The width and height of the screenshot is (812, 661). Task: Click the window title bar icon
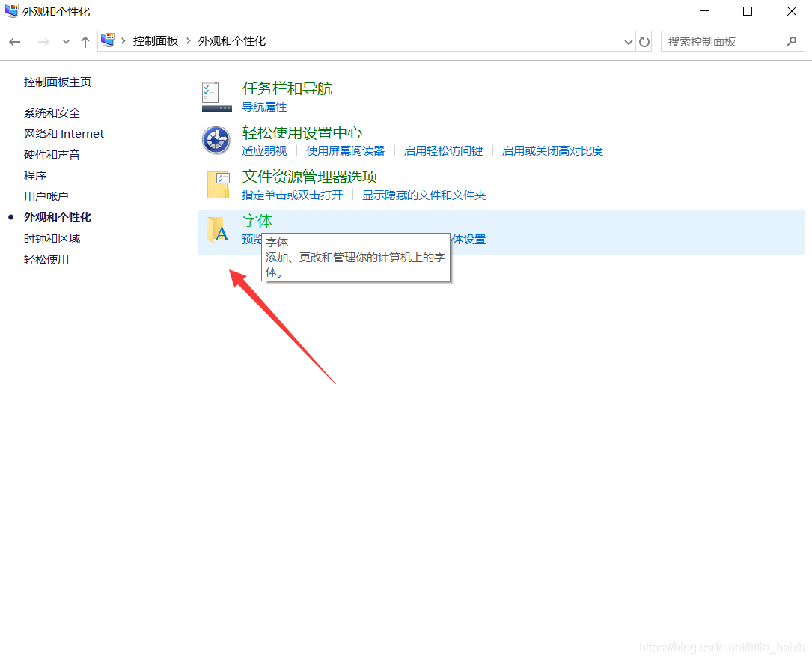(11, 11)
